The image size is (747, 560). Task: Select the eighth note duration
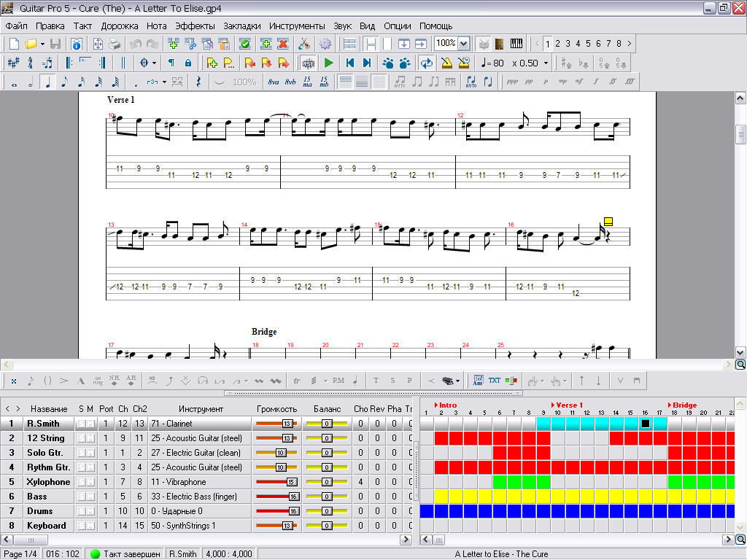(x=64, y=82)
